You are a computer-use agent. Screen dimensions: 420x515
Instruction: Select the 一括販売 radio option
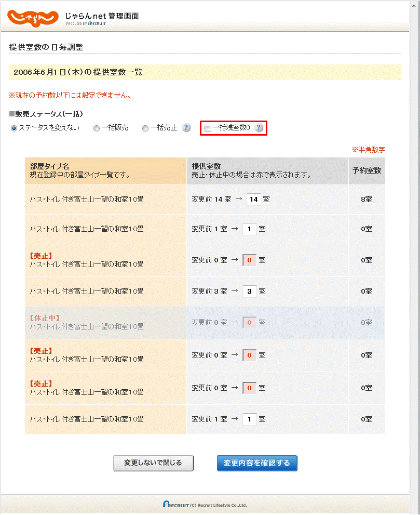[x=97, y=128]
